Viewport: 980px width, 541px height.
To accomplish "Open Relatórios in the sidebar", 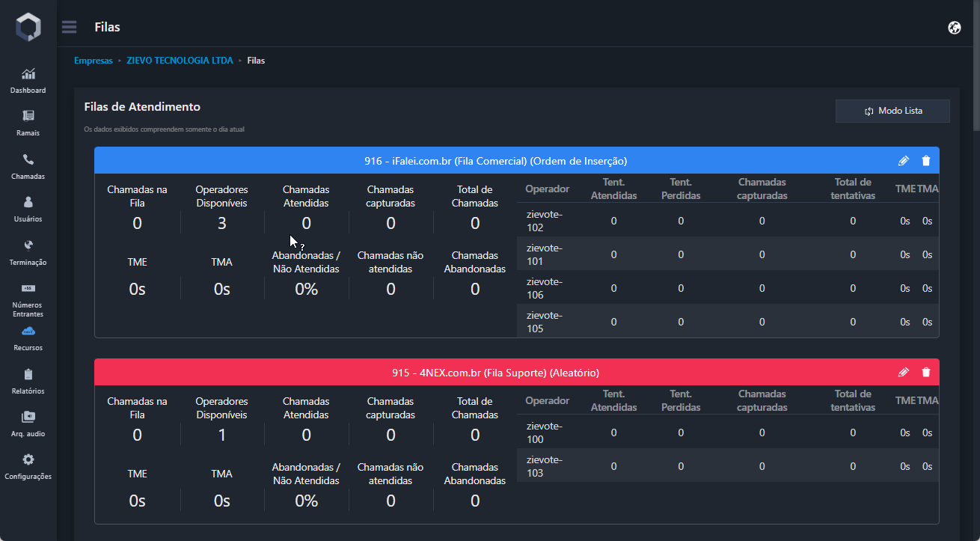I will pyautogui.click(x=28, y=381).
